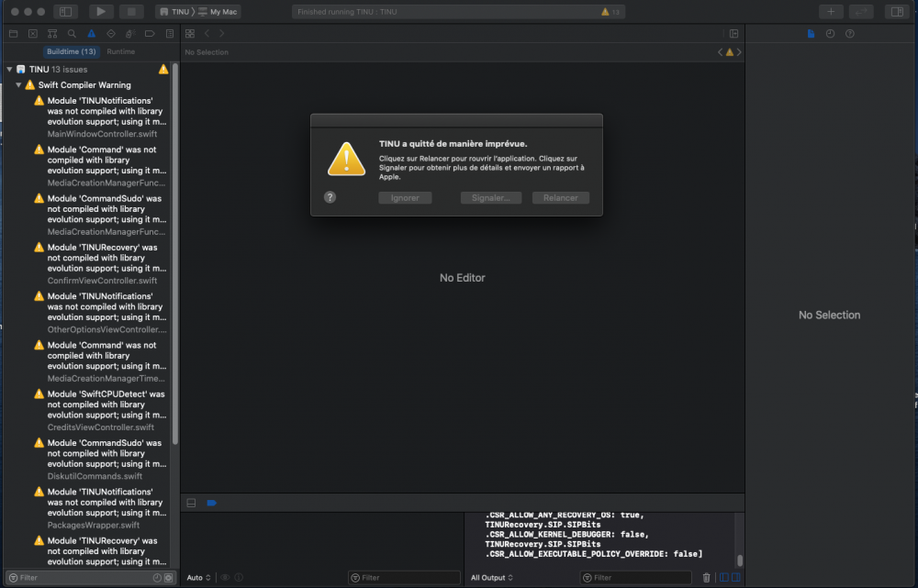This screenshot has width=918, height=588.
Task: Click the help question mark in crash dialog
Action: click(330, 198)
